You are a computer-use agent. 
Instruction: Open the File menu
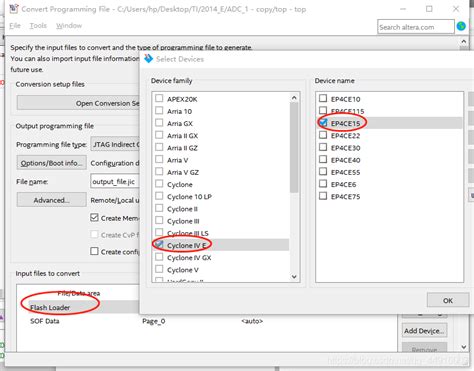pos(15,26)
